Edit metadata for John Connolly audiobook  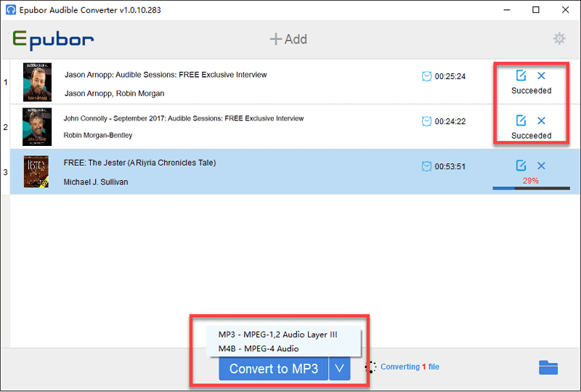coord(521,121)
